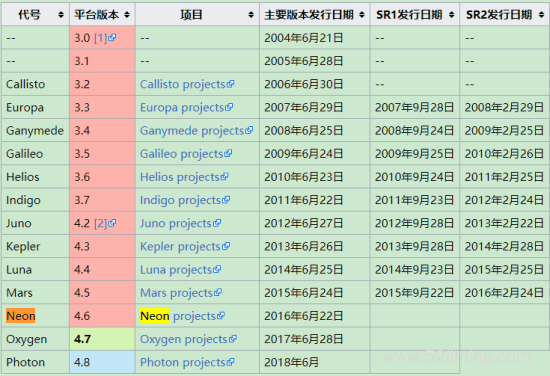
Task: Select SR2 date 2013年2月22日
Action: [x=504, y=223]
